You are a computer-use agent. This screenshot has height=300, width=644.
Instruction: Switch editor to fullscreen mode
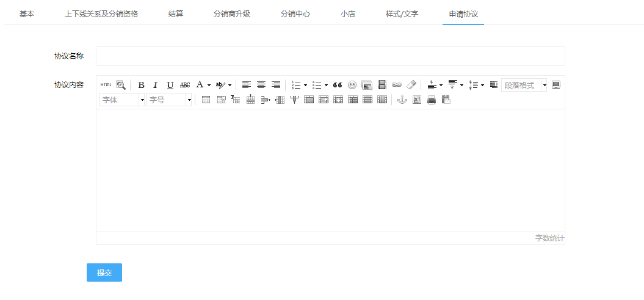tap(556, 85)
